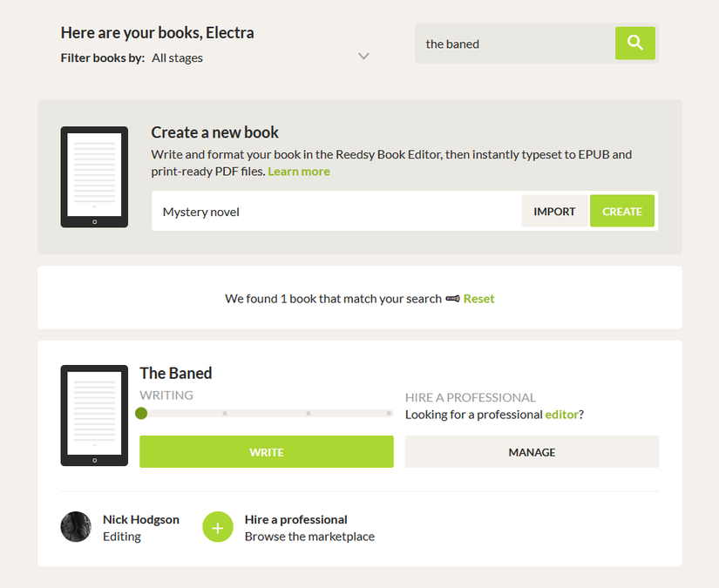Image resolution: width=719 pixels, height=588 pixels.
Task: Open the Learn more link
Action: point(298,171)
